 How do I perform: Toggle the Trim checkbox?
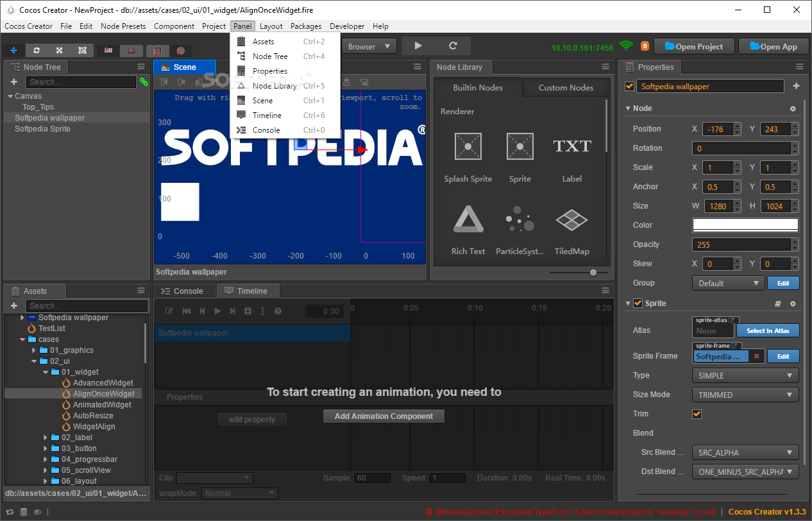tap(697, 414)
